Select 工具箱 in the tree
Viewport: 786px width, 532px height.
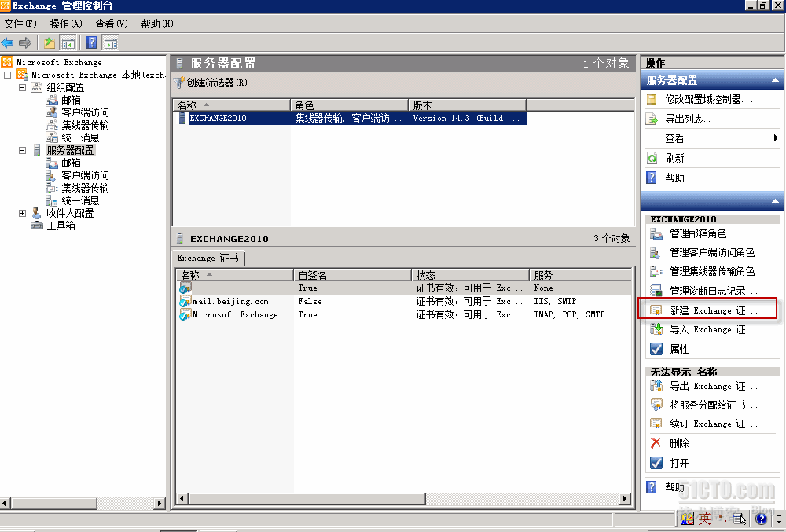(61, 226)
